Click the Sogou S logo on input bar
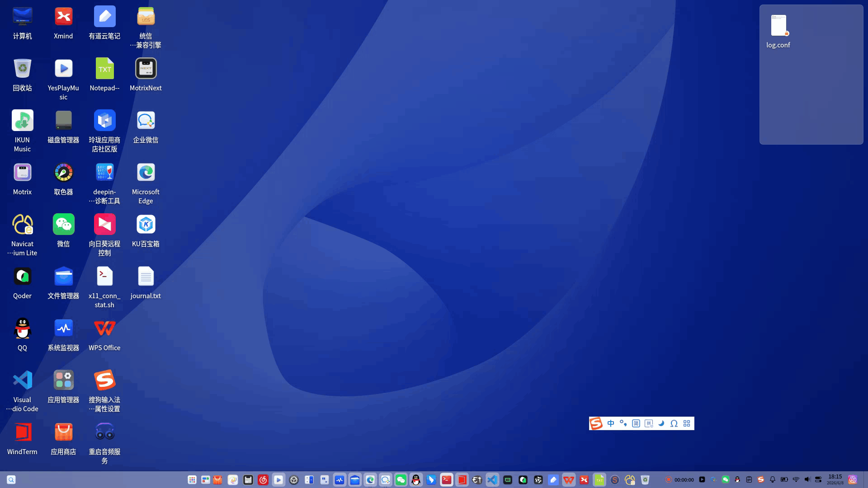 pos(596,423)
